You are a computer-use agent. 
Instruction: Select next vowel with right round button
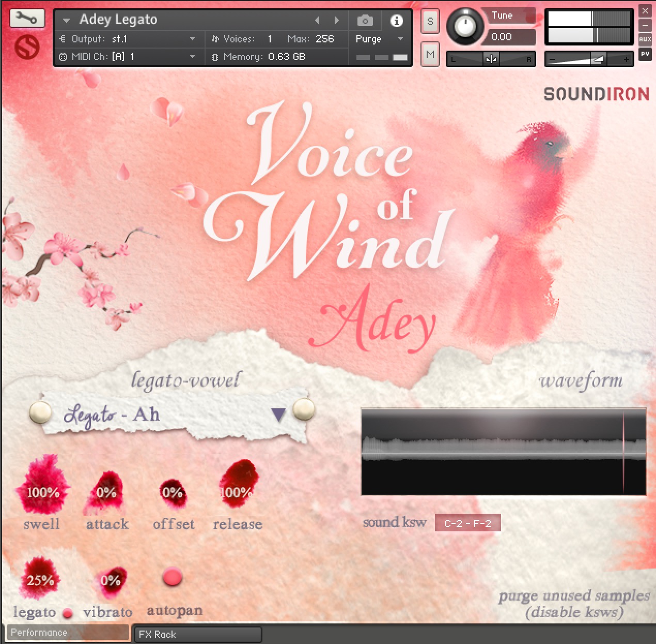coord(304,409)
